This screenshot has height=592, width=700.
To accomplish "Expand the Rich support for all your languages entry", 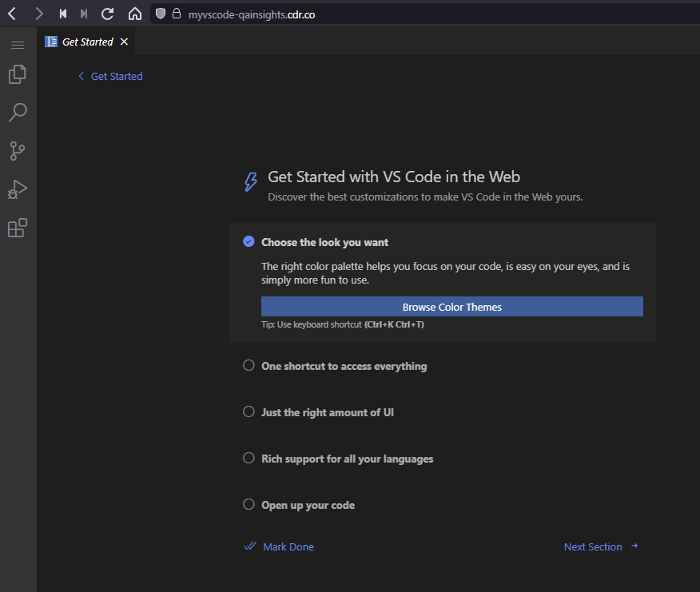I will 348,458.
